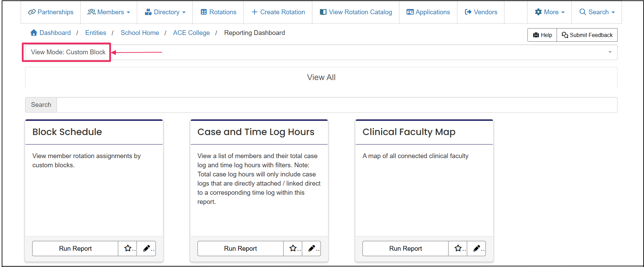Open ACE College breadcrumb link
The width and height of the screenshot is (644, 267).
point(191,33)
